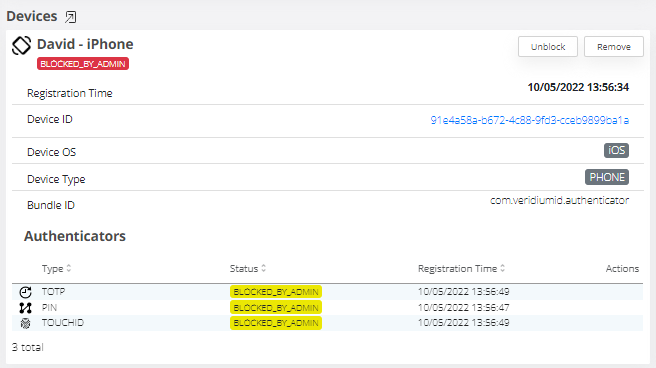
Task: Click TOUCHID row BLOCKED_BY_ADMIN status
Action: tap(276, 323)
